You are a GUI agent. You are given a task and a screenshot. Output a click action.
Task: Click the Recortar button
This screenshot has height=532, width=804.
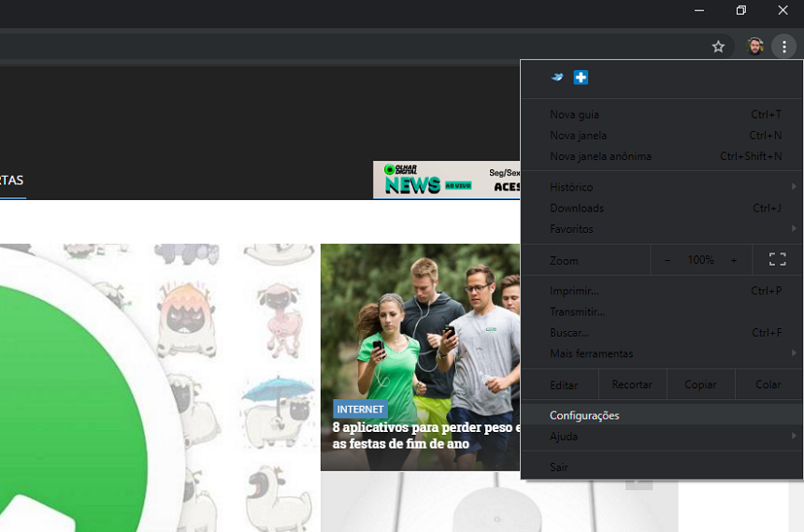point(632,384)
